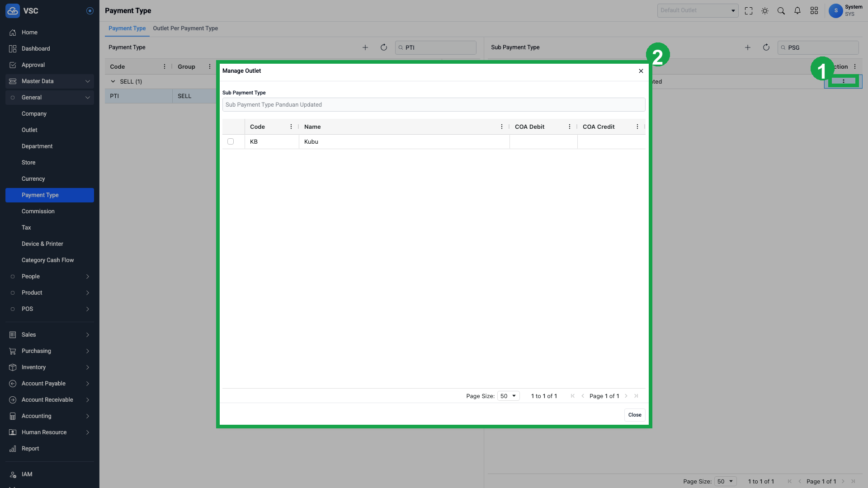Open Page Size dropdown in dialog

coord(509,396)
